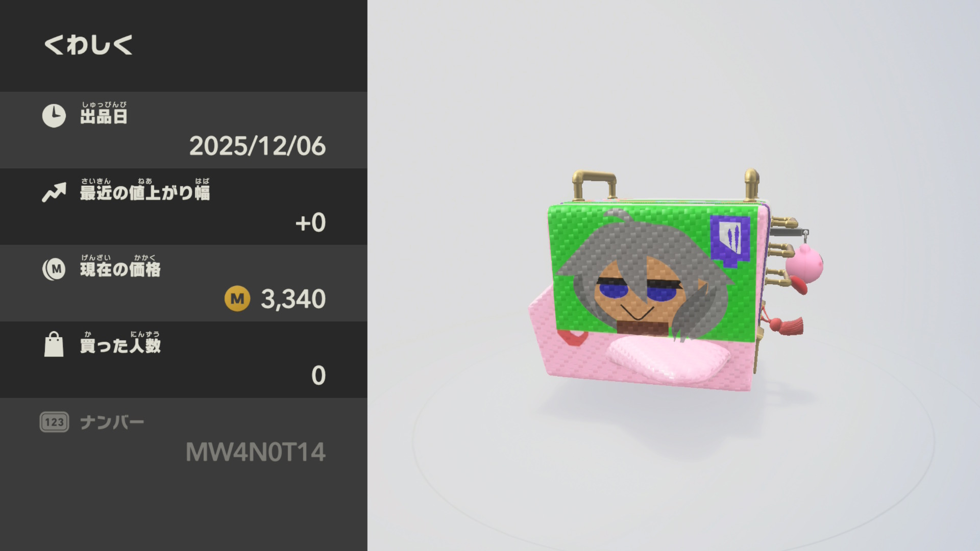Screen dimensions: 980x551
Task: Click the 123 number icon
Action: coord(54,422)
